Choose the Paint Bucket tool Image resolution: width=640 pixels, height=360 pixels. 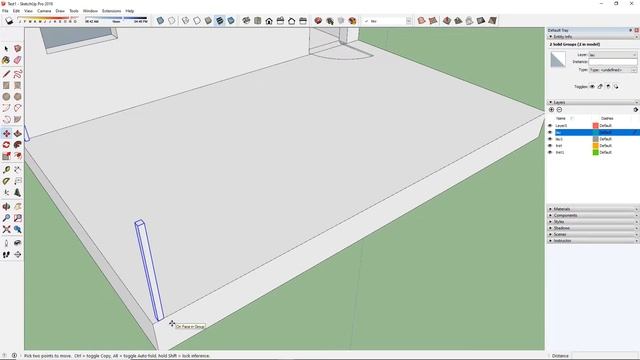(6, 60)
